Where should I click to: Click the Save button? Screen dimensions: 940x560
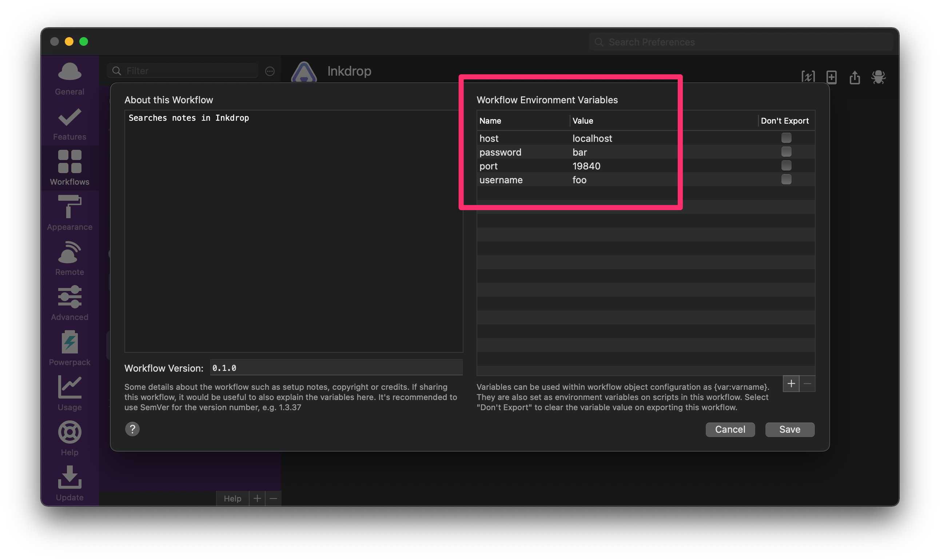pyautogui.click(x=789, y=429)
